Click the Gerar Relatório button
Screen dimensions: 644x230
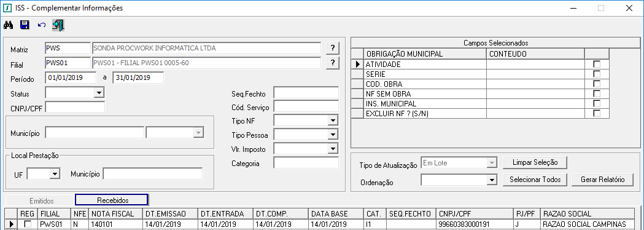(x=602, y=180)
